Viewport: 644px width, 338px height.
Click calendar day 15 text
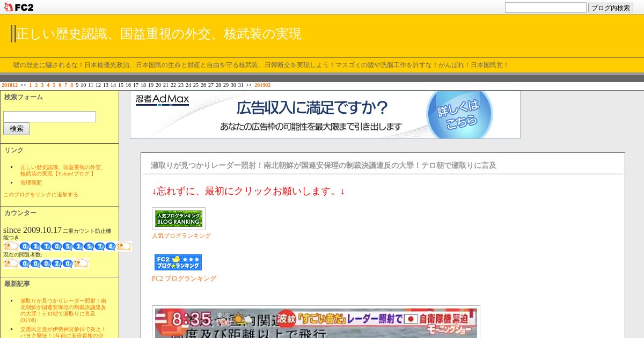click(x=121, y=85)
